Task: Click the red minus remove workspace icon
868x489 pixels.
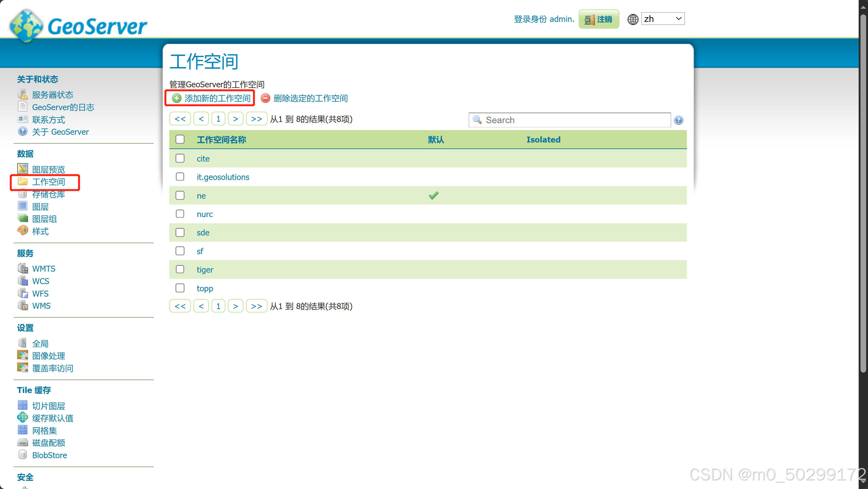Action: point(266,98)
